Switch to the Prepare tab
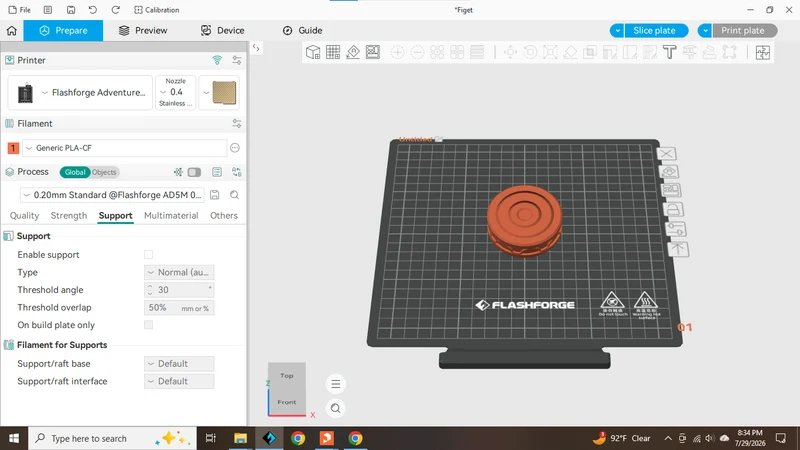This screenshot has height=450, width=800. pyautogui.click(x=63, y=31)
